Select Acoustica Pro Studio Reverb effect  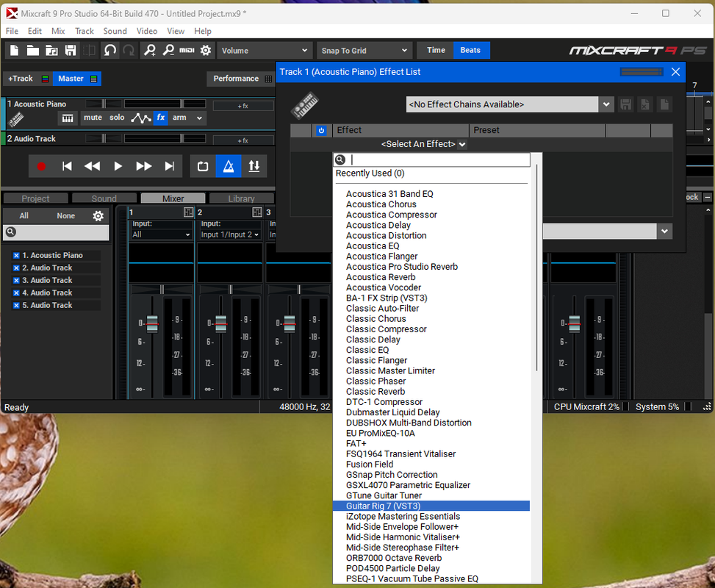(x=402, y=267)
